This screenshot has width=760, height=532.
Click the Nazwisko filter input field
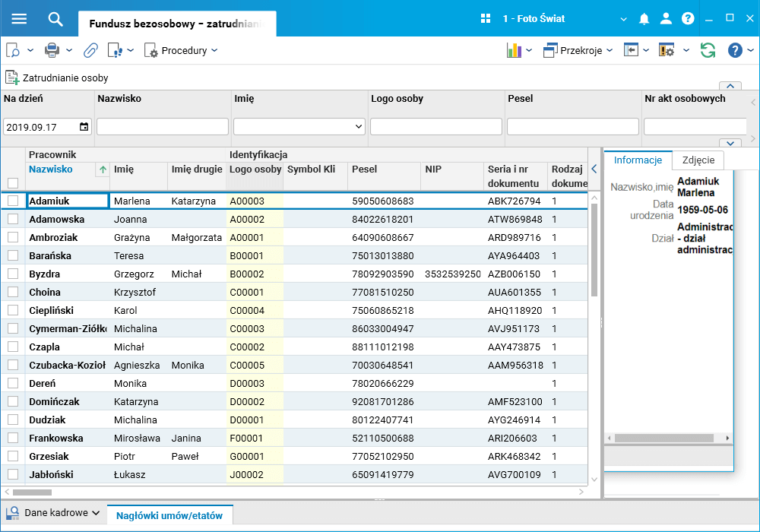pos(162,126)
